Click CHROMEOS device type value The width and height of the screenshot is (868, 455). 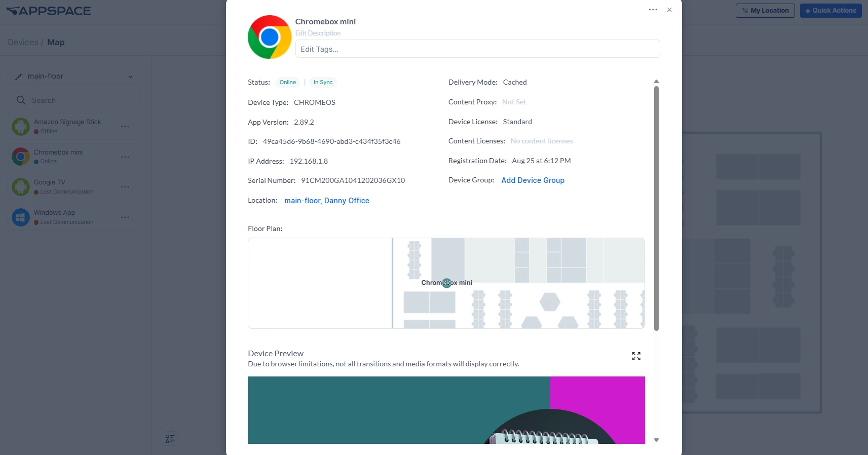314,103
